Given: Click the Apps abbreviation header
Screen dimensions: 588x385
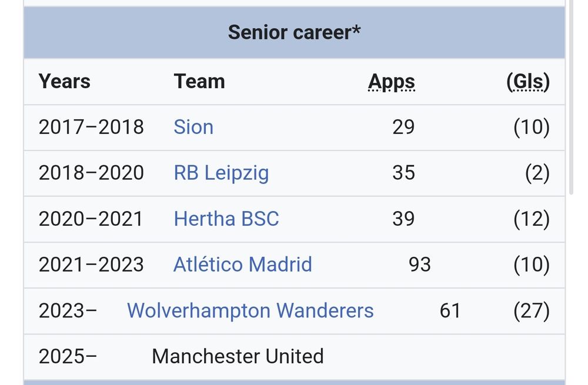Looking at the screenshot, I should 392,82.
